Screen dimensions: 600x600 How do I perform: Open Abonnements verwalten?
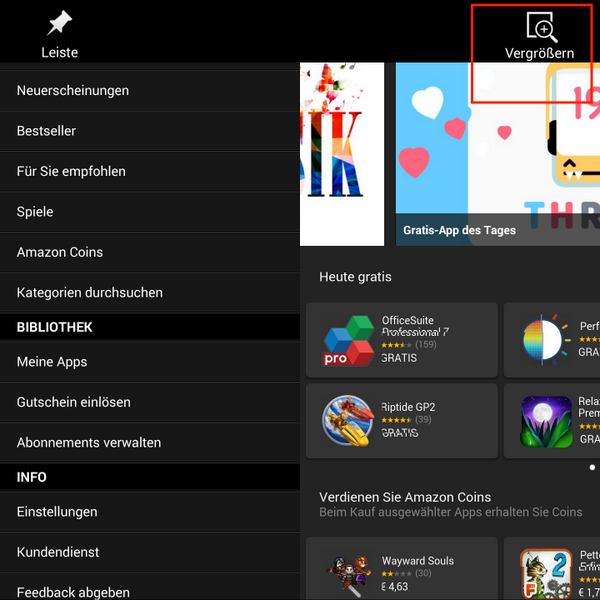click(x=150, y=443)
